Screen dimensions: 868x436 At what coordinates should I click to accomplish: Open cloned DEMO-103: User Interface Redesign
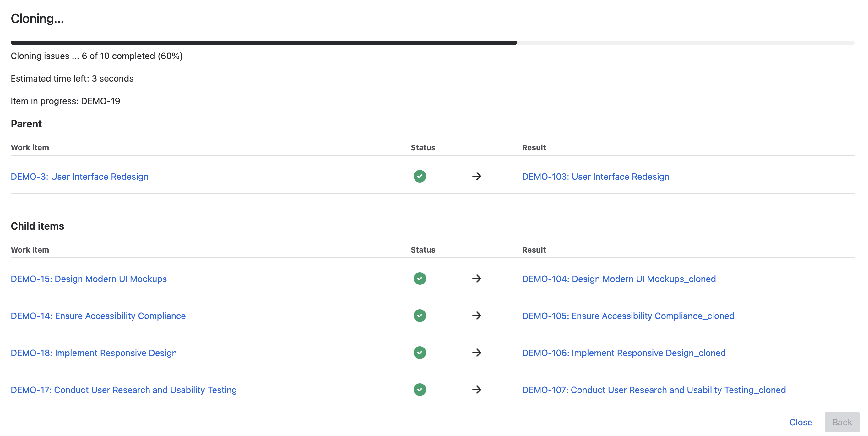tap(595, 177)
